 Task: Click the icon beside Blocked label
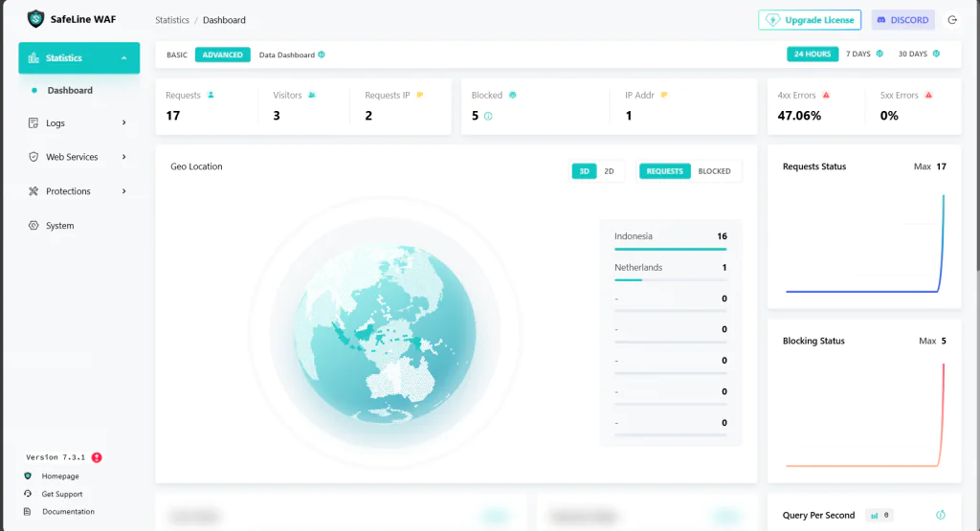513,95
